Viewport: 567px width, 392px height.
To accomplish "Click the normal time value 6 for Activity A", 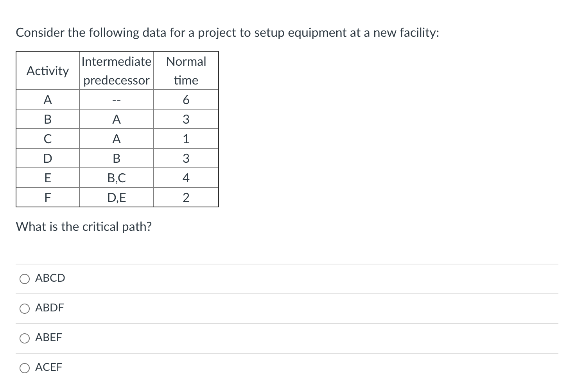I will tap(186, 99).
